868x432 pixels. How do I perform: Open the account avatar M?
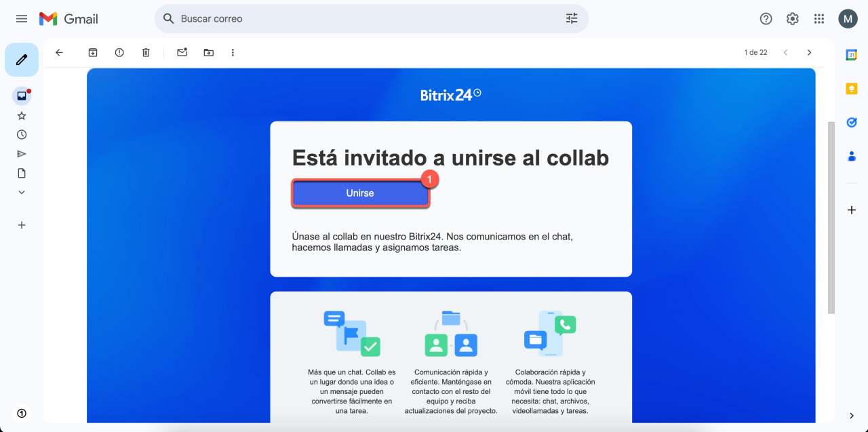pyautogui.click(x=848, y=19)
